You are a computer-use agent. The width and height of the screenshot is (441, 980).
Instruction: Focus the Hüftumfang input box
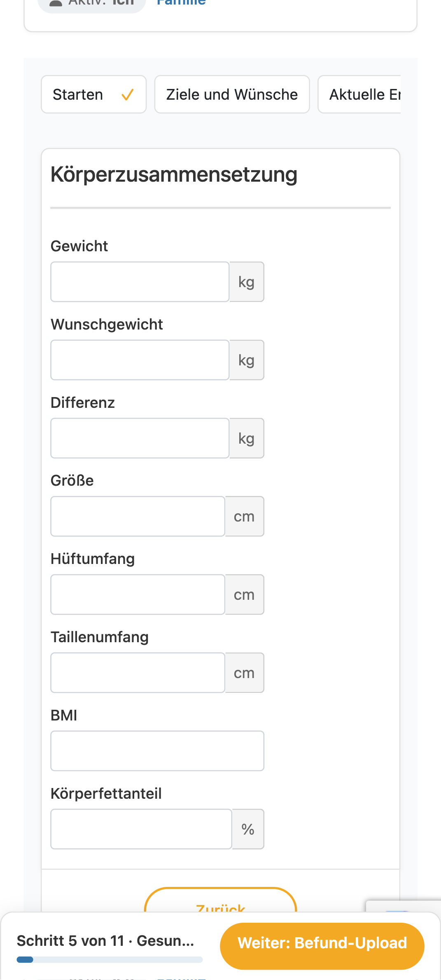138,594
